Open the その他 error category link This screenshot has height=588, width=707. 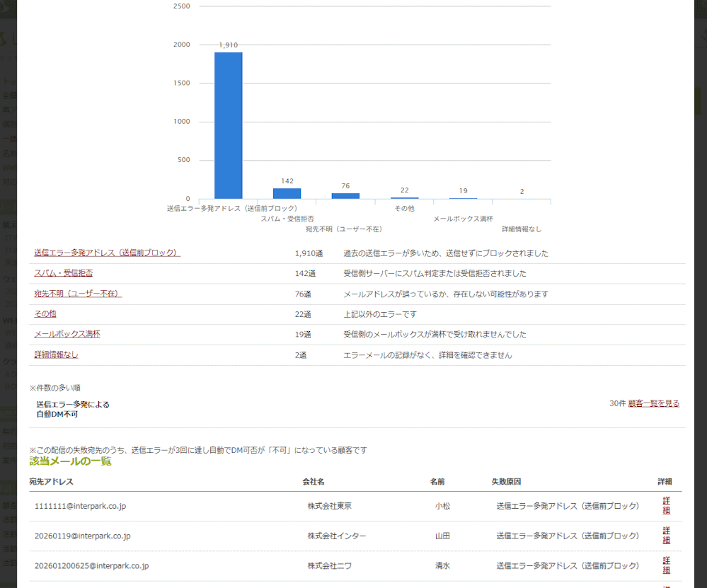(45, 314)
